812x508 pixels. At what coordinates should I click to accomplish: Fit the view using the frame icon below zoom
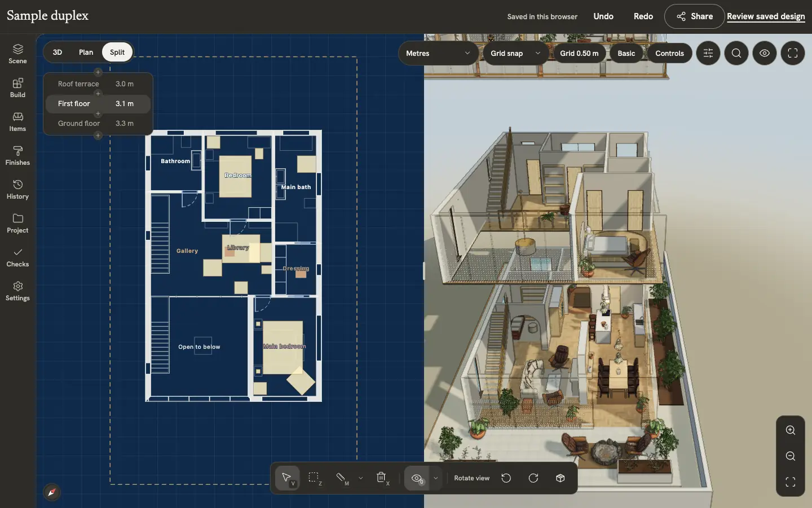click(x=791, y=482)
